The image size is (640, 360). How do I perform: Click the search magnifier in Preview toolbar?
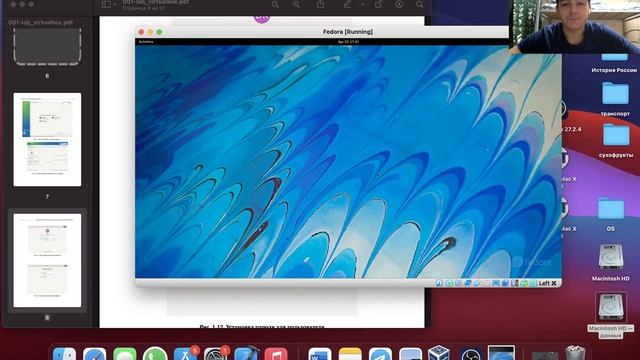coord(420,4)
